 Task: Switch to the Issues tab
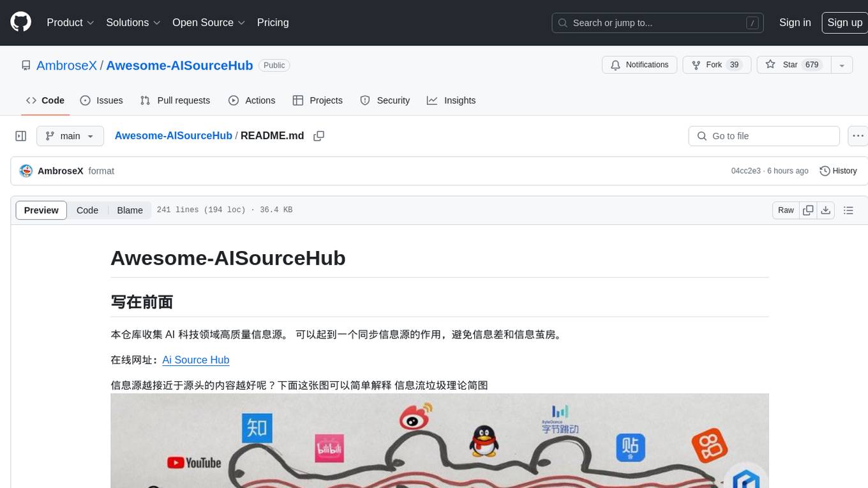click(101, 100)
